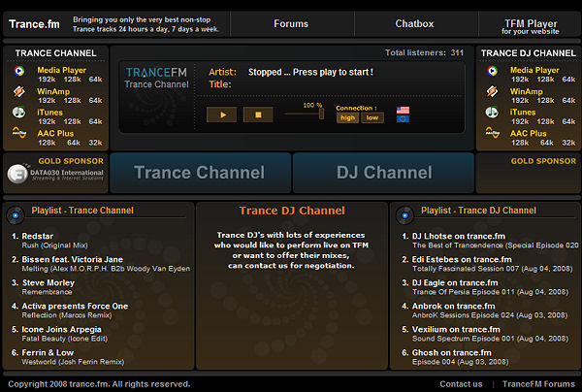Click playlist track Activa presents Force One

(75, 307)
